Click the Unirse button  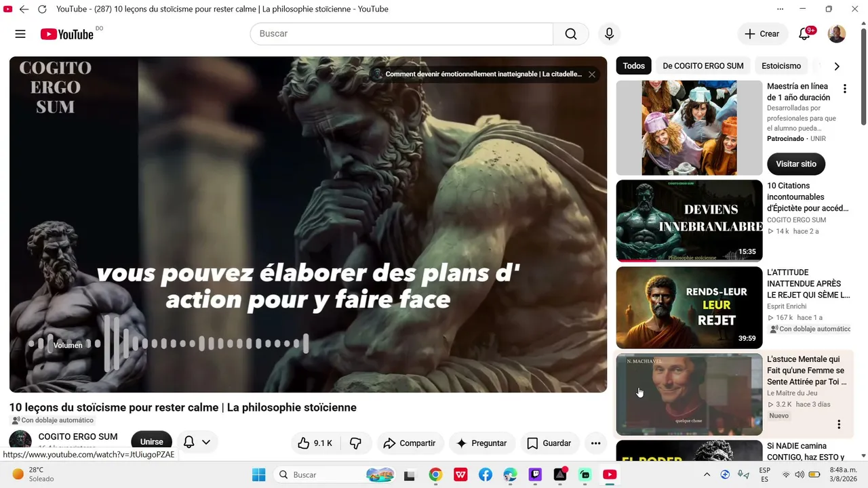coord(152,442)
